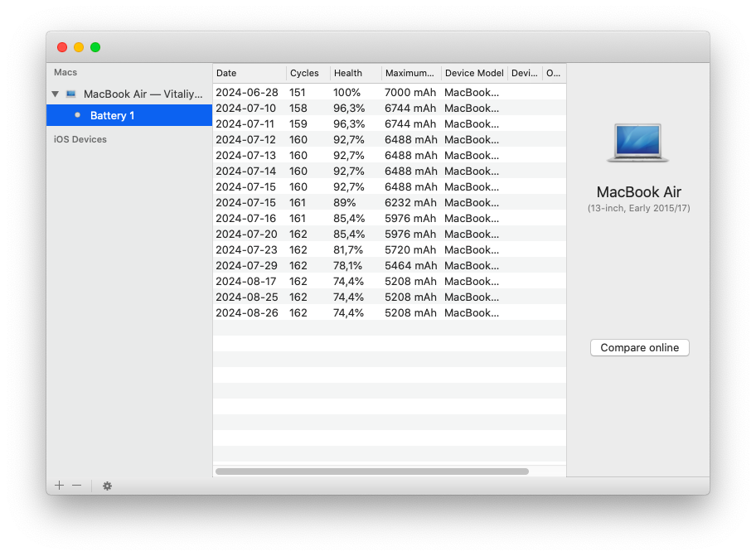This screenshot has height=556, width=756.
Task: Select the 2024-07-20 date cell
Action: tap(246, 234)
